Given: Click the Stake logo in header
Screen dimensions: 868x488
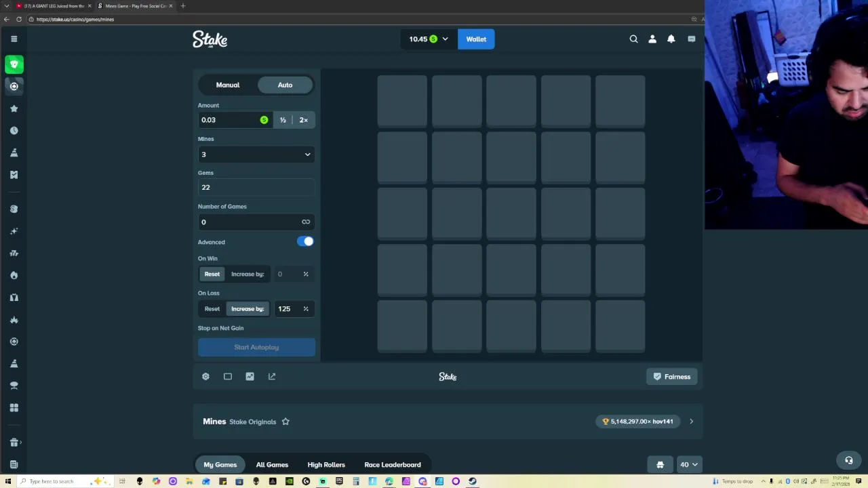Looking at the screenshot, I should 210,39.
